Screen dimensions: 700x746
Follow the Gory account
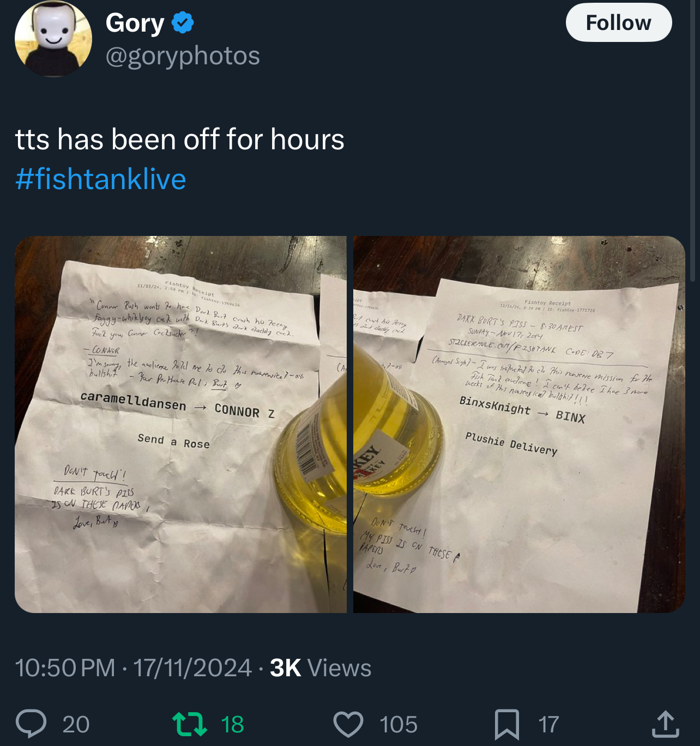619,22
